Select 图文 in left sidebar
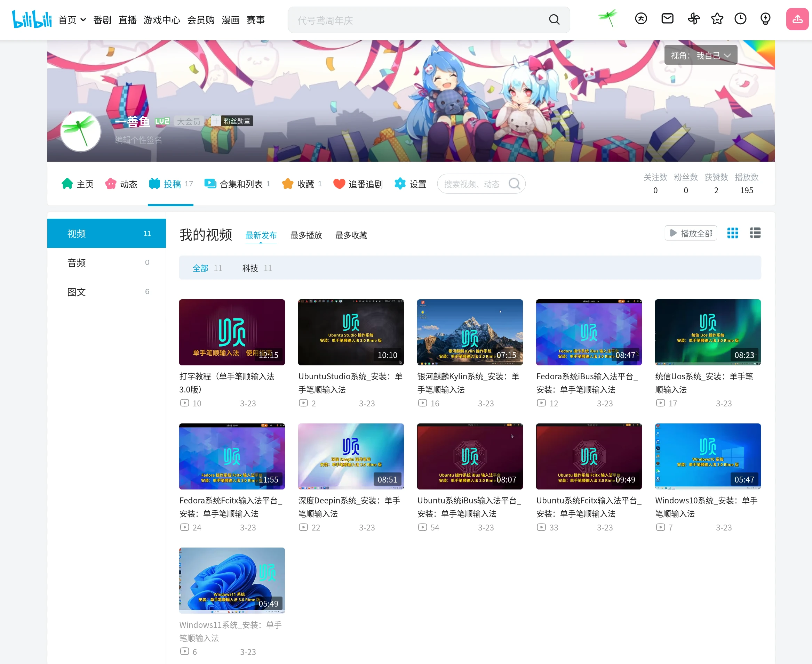Image resolution: width=812 pixels, height=664 pixels. pos(106,292)
